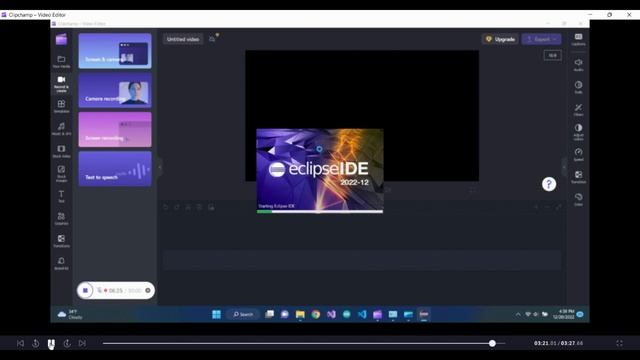Open Visual Studio Code from the taskbar

pos(362,314)
